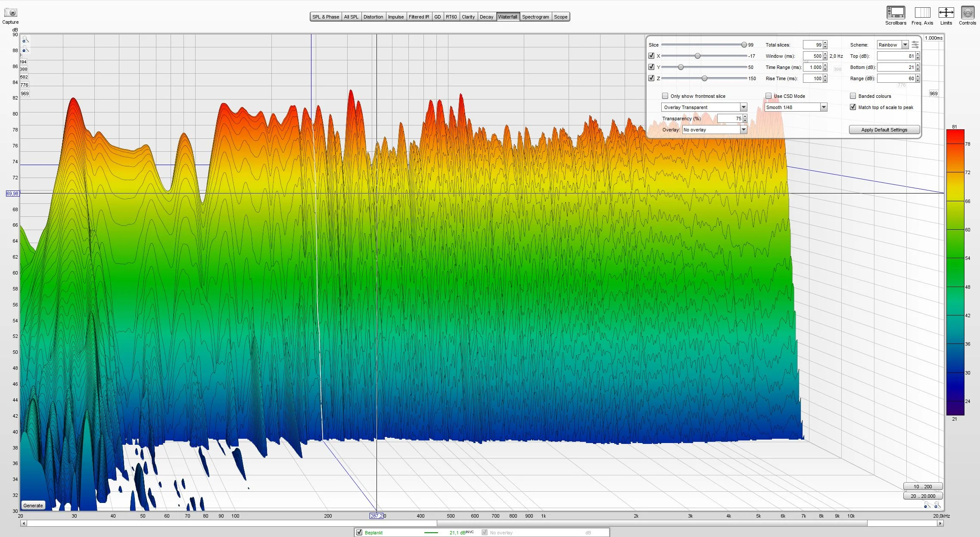The image size is (980, 537).
Task: Click the Slice slider handle
Action: point(744,45)
